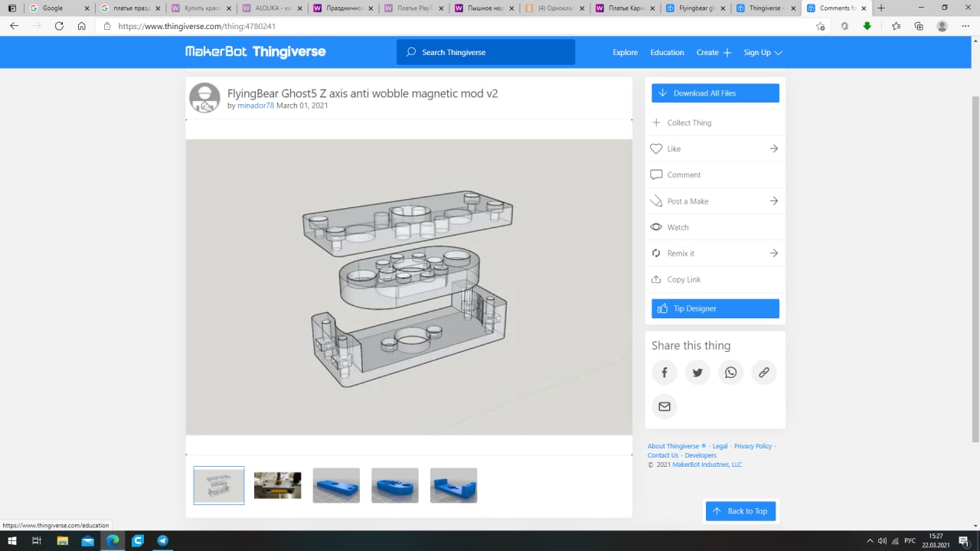Viewport: 980px width, 551px height.
Task: Click the Search Thingiverse field
Action: coord(485,52)
